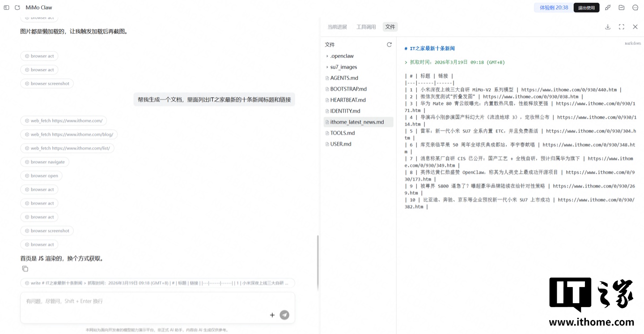Select ithome_latest_news.md in the file list

(358, 122)
